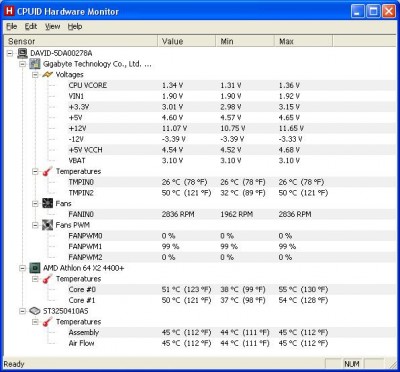Collapse the AMD Athlon 64 X2 4400+ node

click(22, 268)
